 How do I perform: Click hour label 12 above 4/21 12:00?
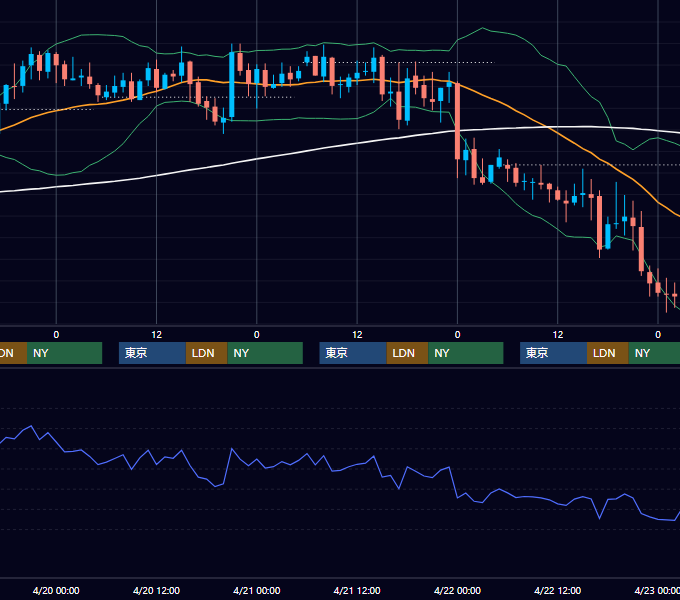pos(357,335)
